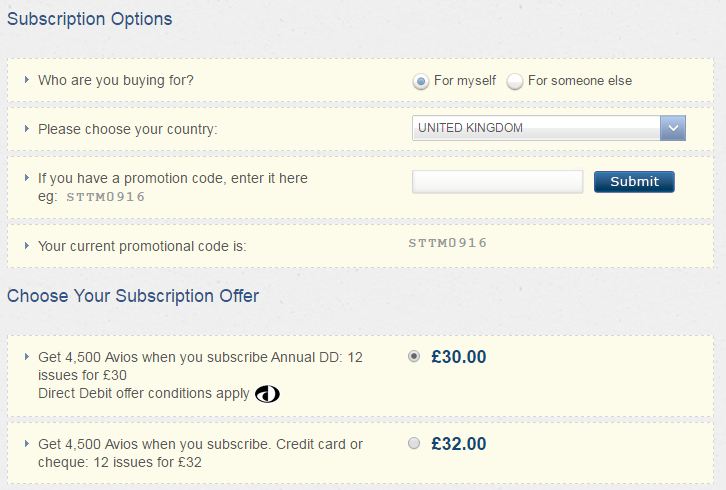Click arrow bullet beside 'Your current promotional code is'
The height and width of the screenshot is (490, 726).
(27, 245)
